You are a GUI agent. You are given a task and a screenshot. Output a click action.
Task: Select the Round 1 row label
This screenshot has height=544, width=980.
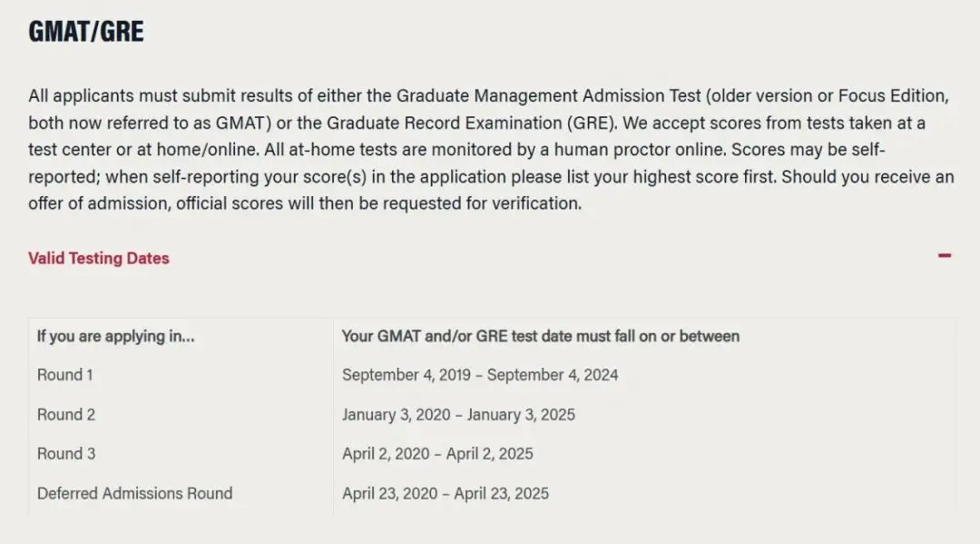(x=65, y=374)
